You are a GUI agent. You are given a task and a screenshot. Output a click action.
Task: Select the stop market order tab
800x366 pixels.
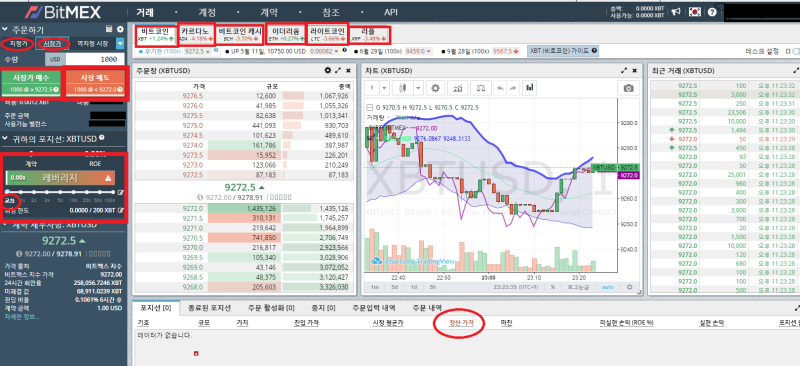coord(92,44)
